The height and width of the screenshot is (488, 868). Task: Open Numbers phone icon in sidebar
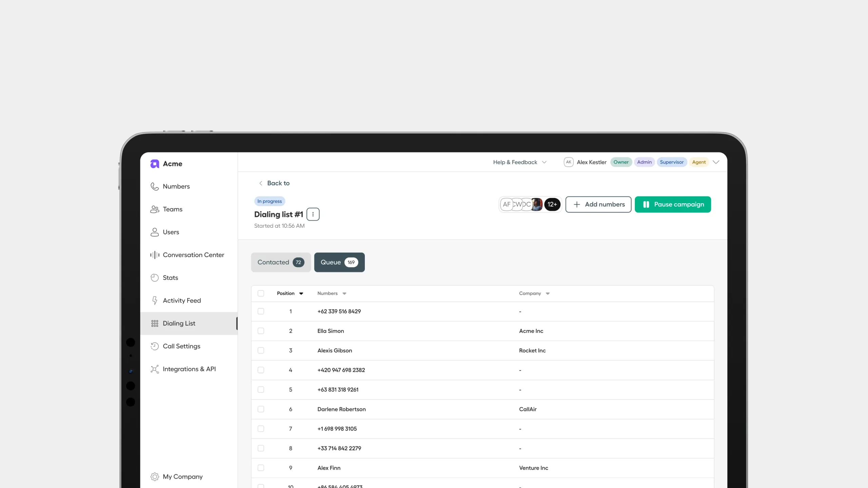[x=155, y=186]
